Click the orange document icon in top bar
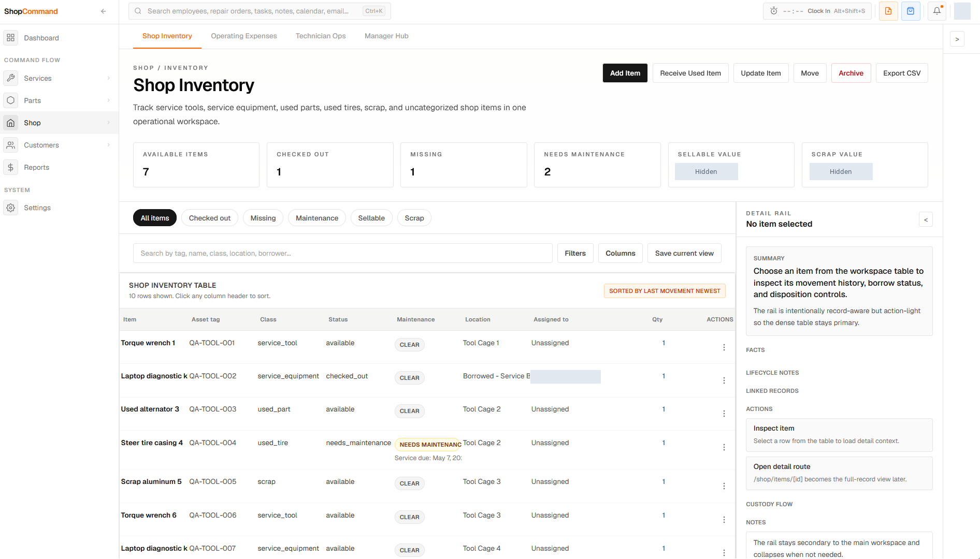Screen dimensions: 980x559 pos(888,11)
